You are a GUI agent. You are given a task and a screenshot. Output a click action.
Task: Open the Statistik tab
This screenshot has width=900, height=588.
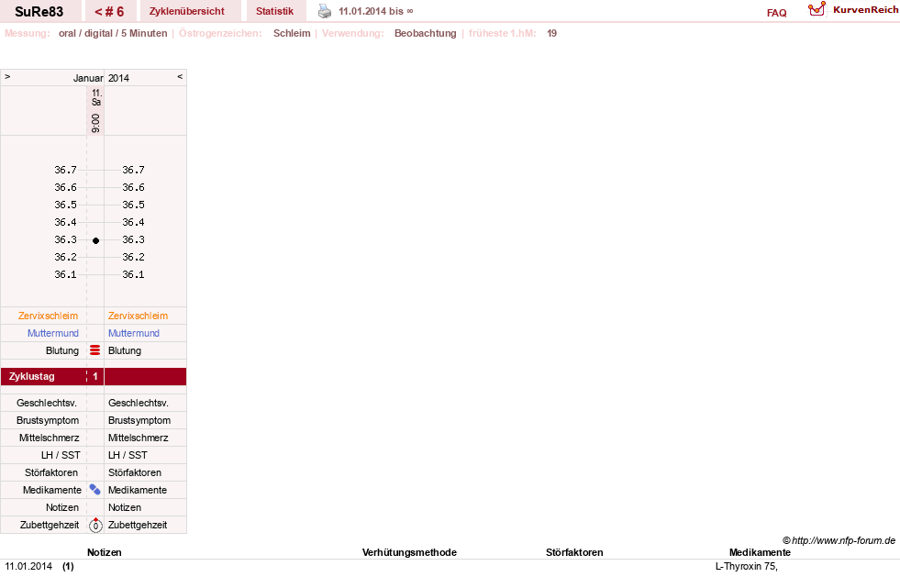(x=274, y=11)
